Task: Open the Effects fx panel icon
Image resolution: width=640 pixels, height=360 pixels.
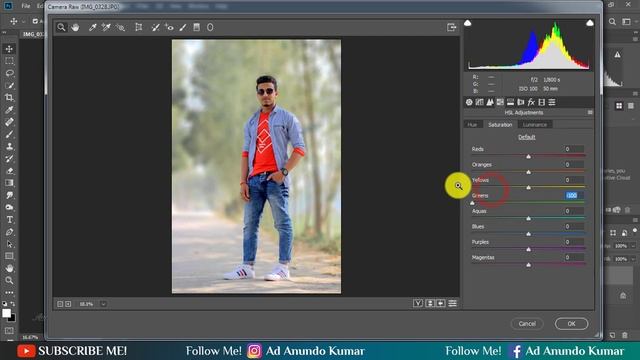Action: coord(531,102)
